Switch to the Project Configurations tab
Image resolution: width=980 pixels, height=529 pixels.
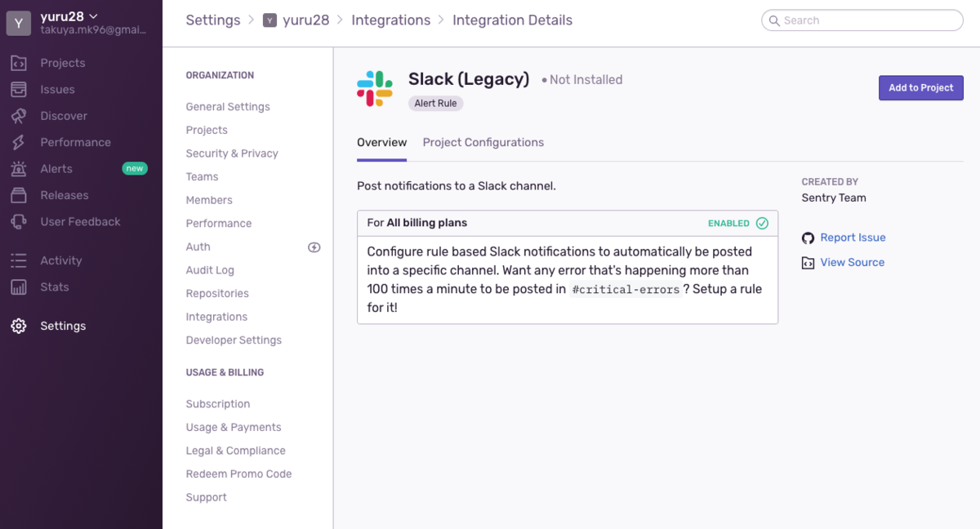coord(483,142)
